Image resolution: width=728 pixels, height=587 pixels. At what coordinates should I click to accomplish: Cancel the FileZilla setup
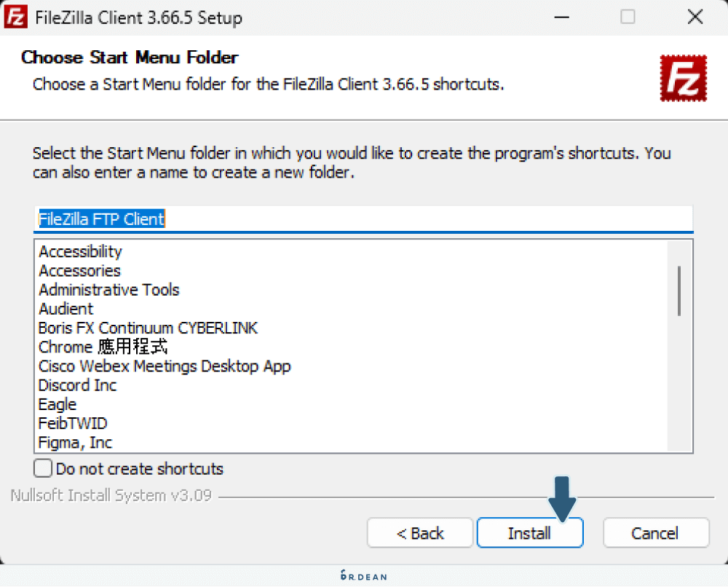tap(655, 533)
